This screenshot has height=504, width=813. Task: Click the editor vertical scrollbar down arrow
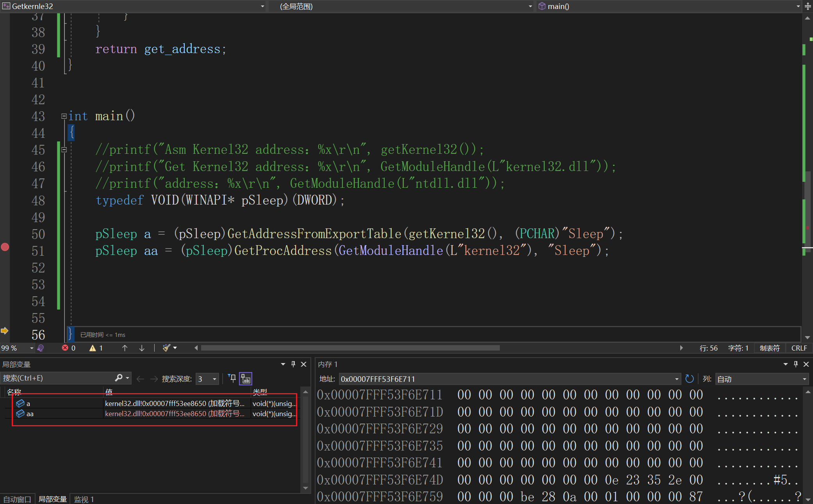[x=807, y=338]
